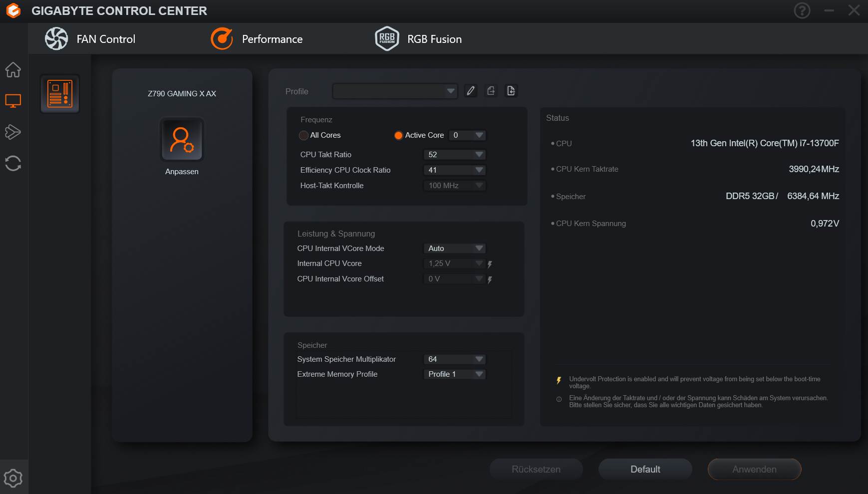Click the Rücksetzen button
868x494 pixels.
tap(536, 469)
